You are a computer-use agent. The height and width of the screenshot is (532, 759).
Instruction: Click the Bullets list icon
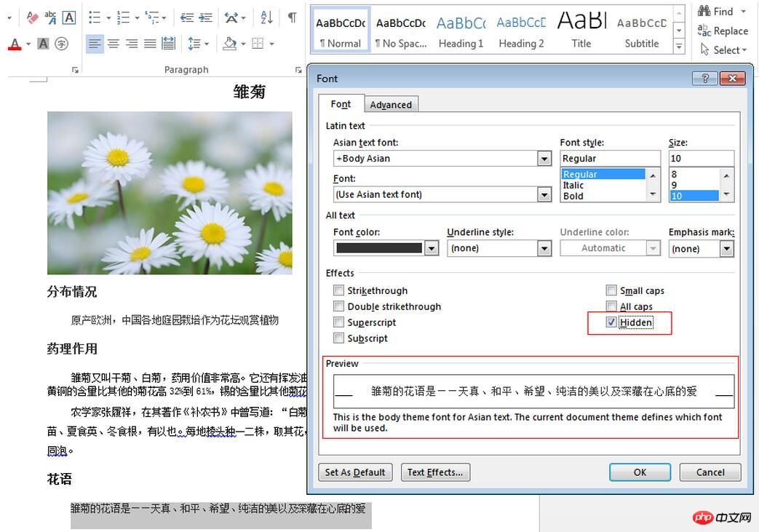[x=95, y=18]
